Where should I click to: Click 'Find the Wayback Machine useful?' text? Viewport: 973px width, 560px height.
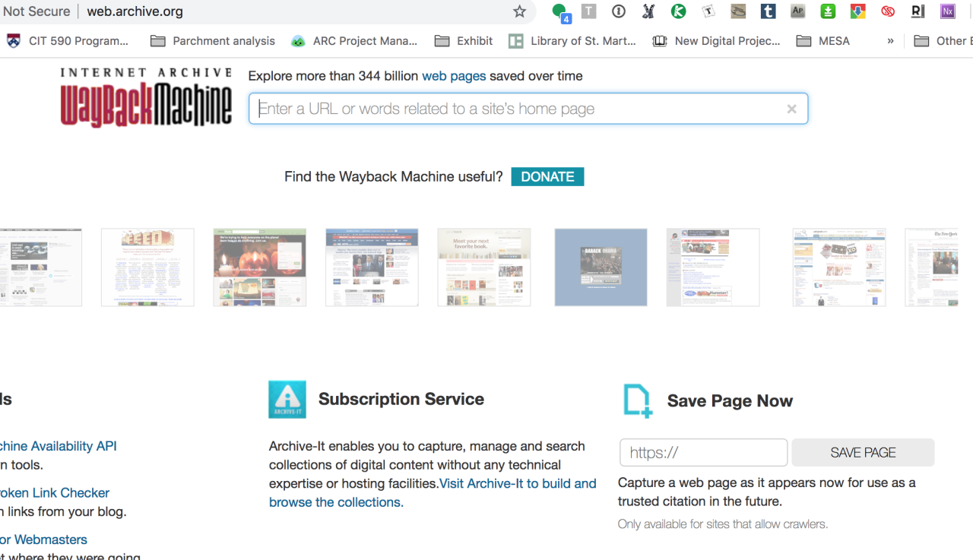tap(394, 176)
